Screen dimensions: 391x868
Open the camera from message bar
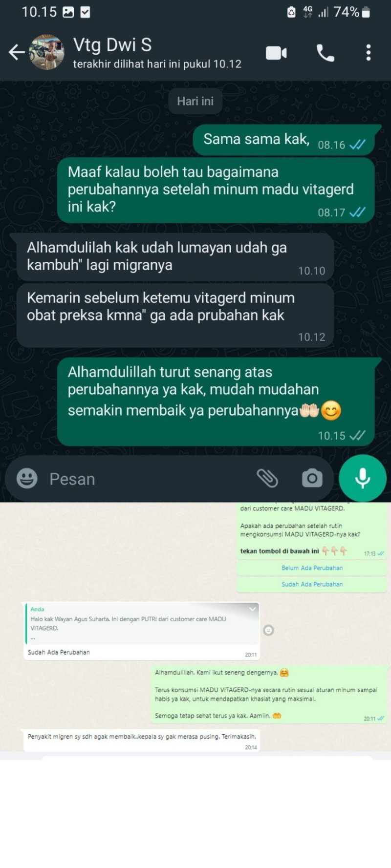coord(312,478)
